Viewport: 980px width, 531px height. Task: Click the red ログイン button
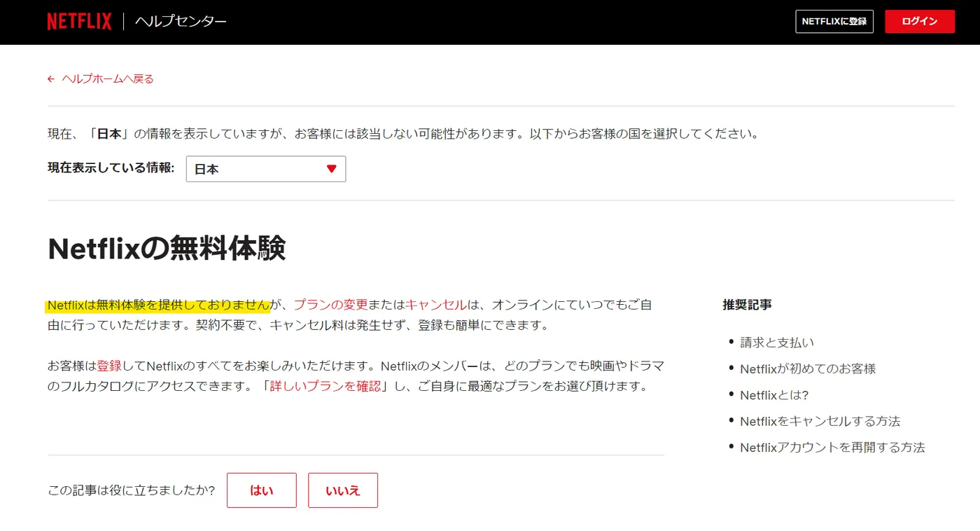click(x=920, y=22)
